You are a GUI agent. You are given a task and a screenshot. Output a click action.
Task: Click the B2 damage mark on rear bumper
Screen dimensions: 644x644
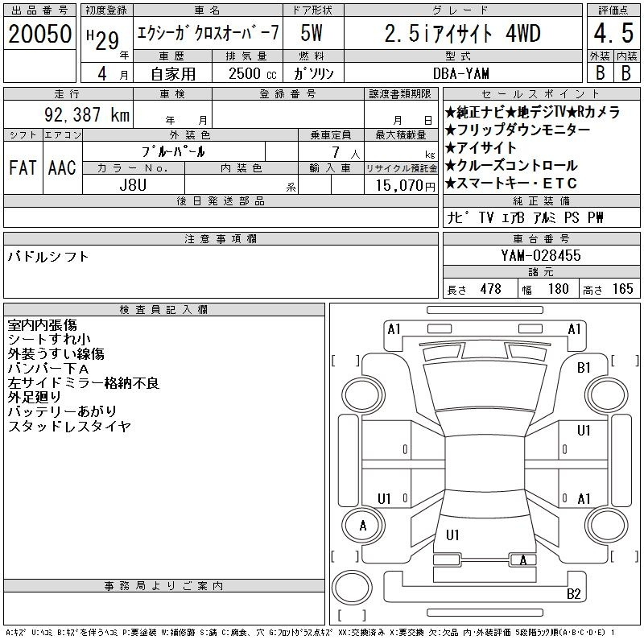[574, 593]
